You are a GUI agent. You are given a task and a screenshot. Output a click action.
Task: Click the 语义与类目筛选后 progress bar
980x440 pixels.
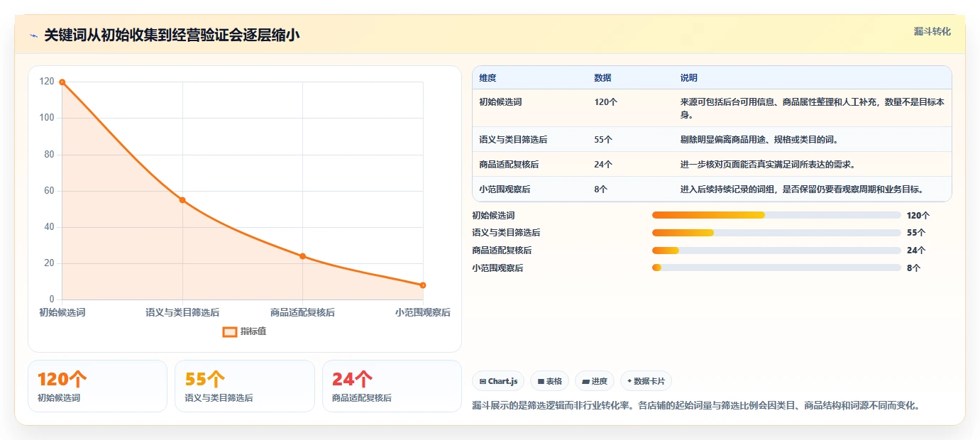pyautogui.click(x=776, y=233)
